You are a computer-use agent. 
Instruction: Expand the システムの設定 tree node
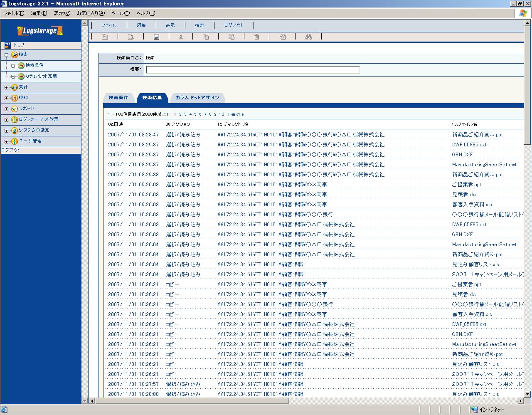(6, 131)
